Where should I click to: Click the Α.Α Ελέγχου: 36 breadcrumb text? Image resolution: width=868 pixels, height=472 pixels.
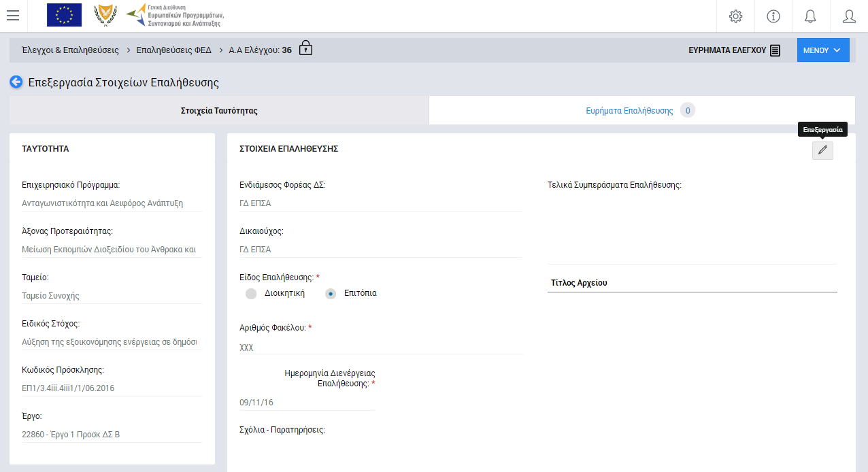pos(261,50)
